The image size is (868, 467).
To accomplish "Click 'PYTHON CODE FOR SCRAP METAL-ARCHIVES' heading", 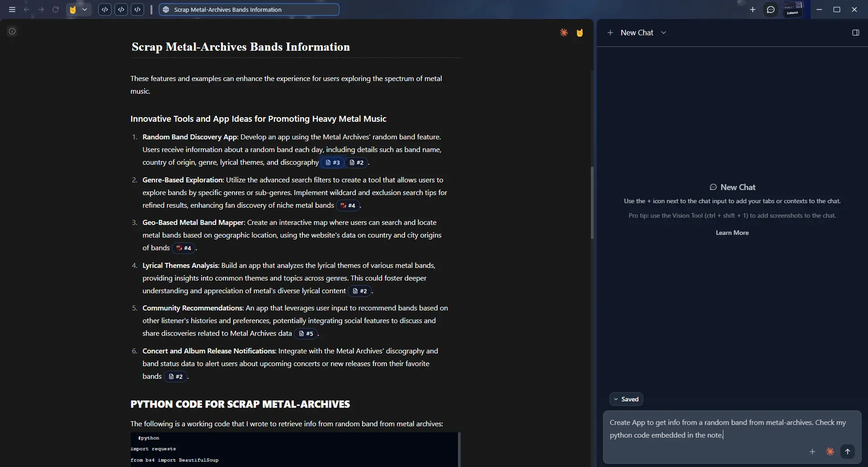I will pos(240,404).
